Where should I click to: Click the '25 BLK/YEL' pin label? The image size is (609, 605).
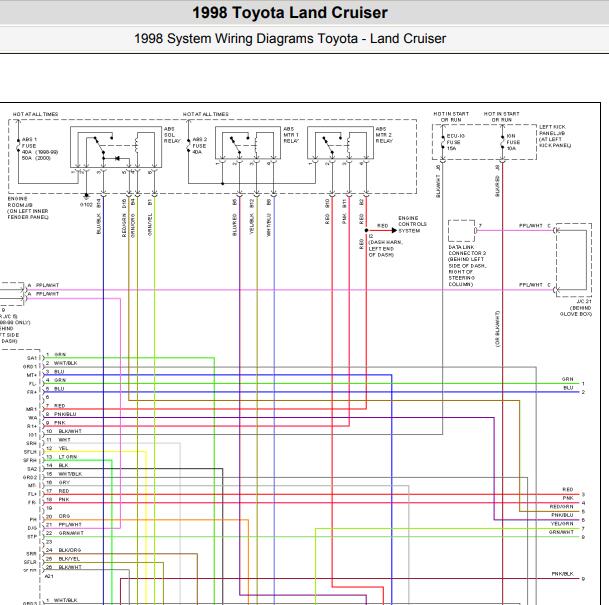point(63,559)
